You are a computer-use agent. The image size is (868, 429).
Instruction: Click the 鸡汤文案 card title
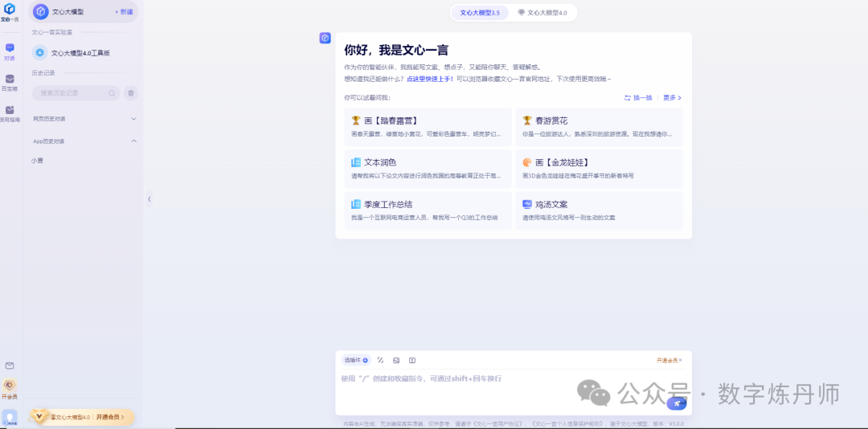pos(551,205)
